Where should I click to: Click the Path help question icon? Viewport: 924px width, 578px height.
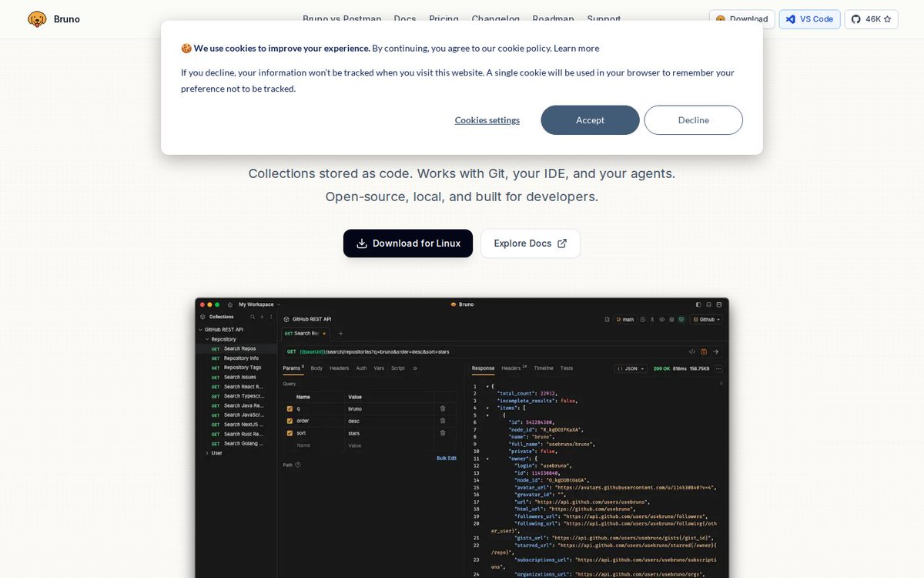click(x=298, y=465)
